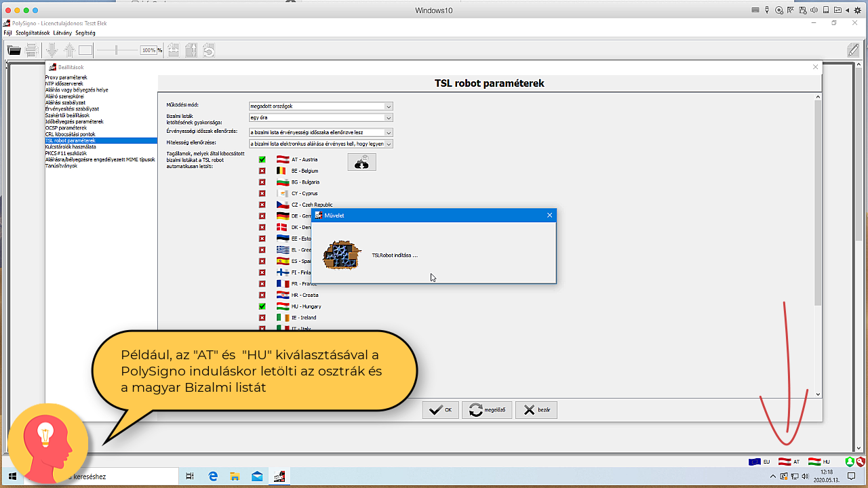Click the open folder toolbar icon
Viewport: 868px width, 488px height.
click(14, 50)
